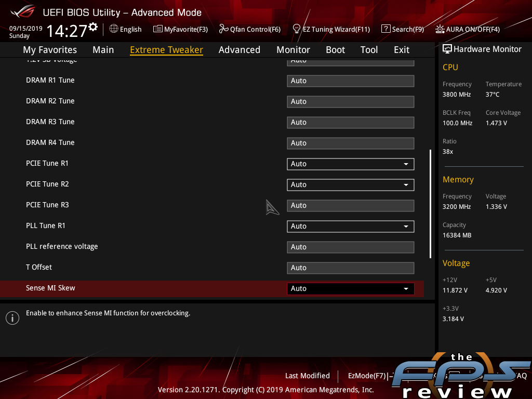This screenshot has width=532, height=399.
Task: Select the Sense MI Skew row label
Action: (x=50, y=288)
